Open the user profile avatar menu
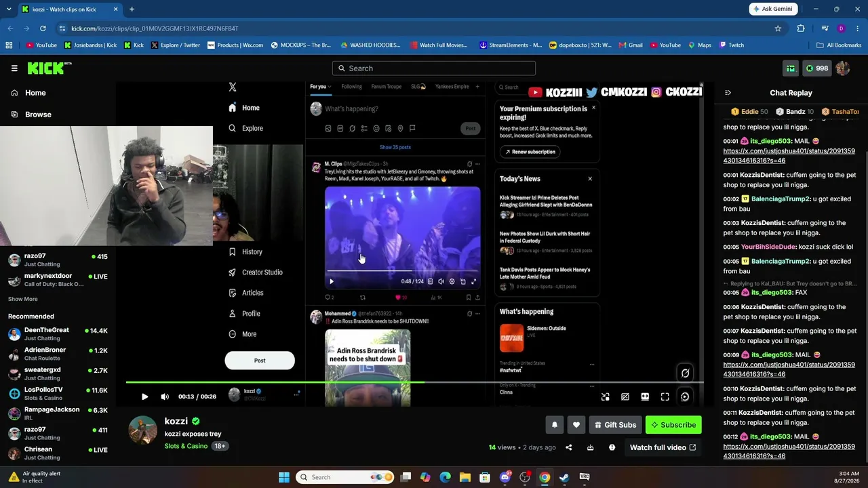Screen dimensions: 868x488 (843, 68)
